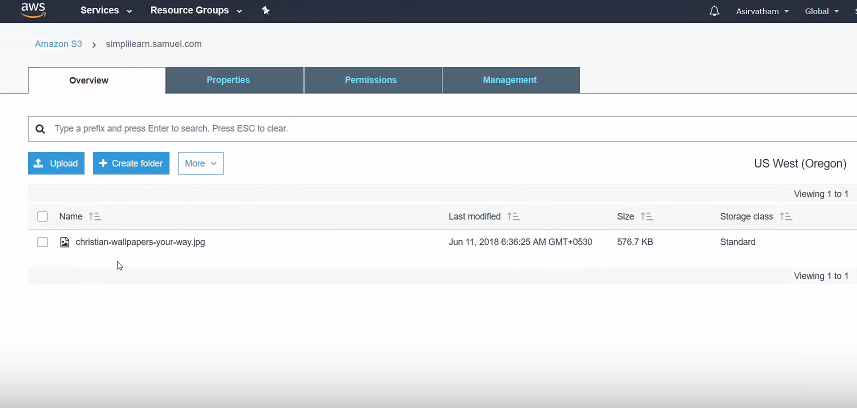Switch to the Permissions tab

click(370, 80)
